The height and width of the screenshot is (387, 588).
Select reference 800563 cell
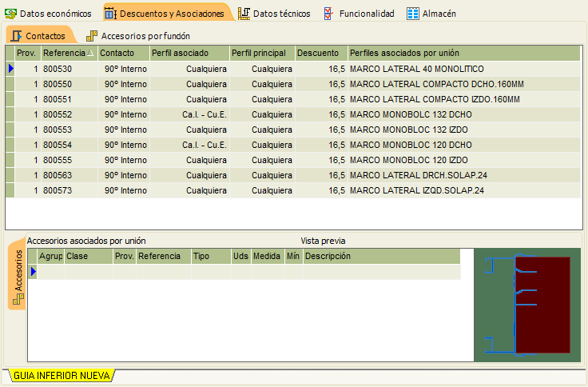point(69,175)
